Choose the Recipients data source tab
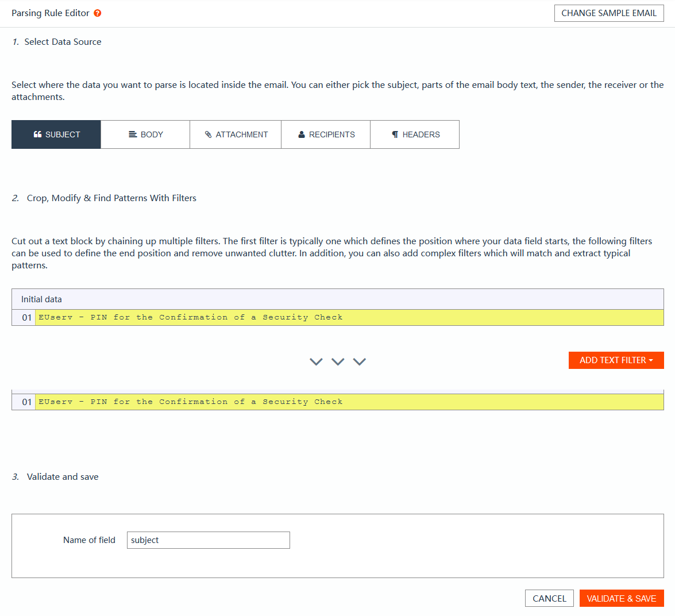This screenshot has width=675, height=616. click(x=326, y=134)
